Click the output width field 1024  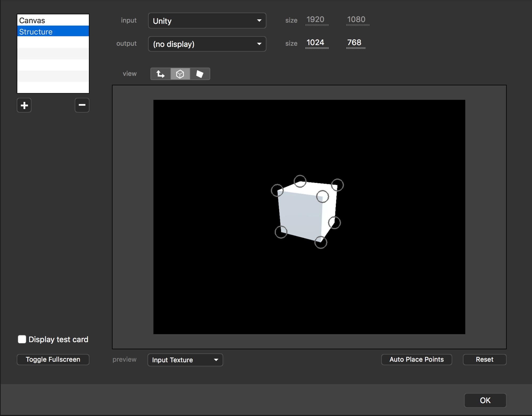pos(316,43)
